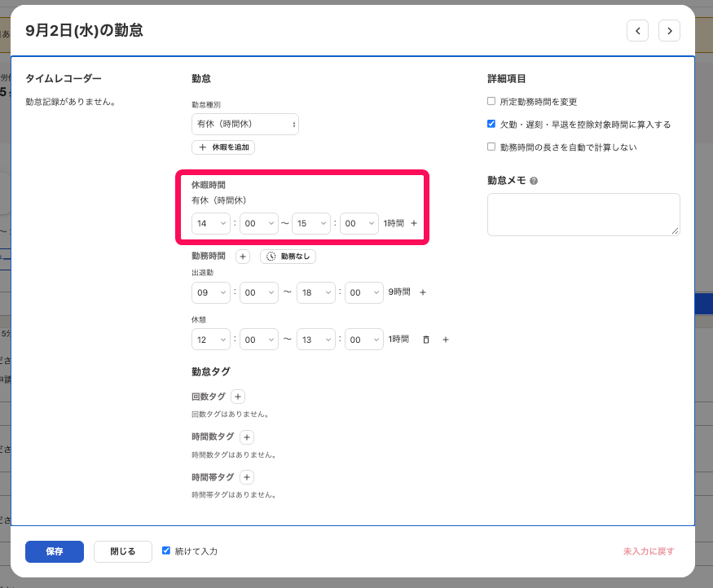Open help icon next to 勤怠メモ

pos(534,181)
